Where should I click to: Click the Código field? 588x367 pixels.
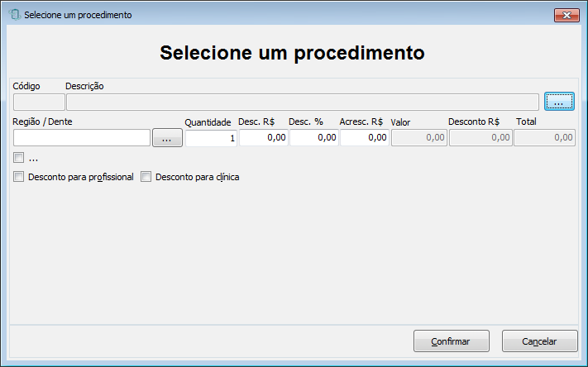point(39,102)
